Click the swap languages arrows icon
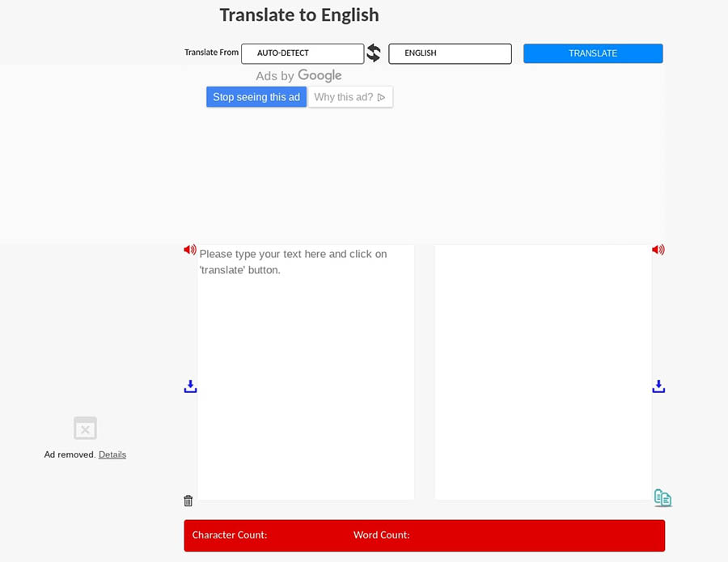The image size is (728, 562). [x=374, y=53]
